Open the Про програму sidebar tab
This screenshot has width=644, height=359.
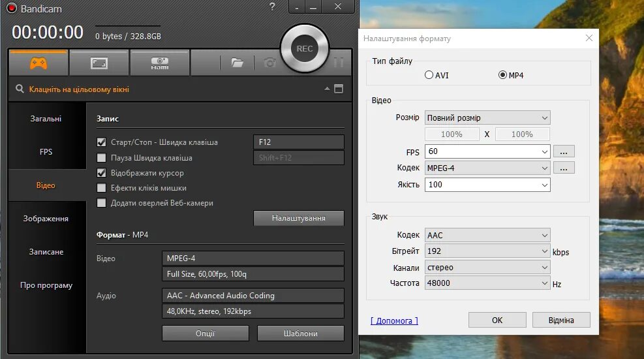(46, 285)
